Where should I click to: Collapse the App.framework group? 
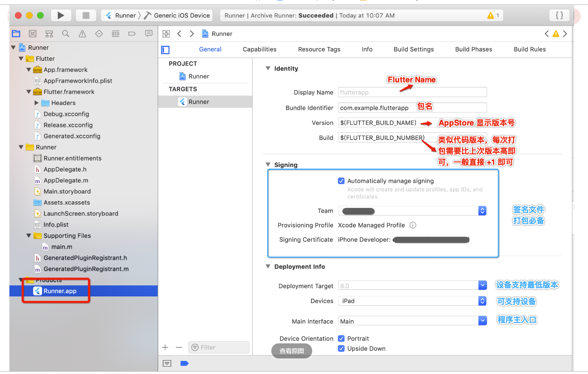tap(29, 70)
